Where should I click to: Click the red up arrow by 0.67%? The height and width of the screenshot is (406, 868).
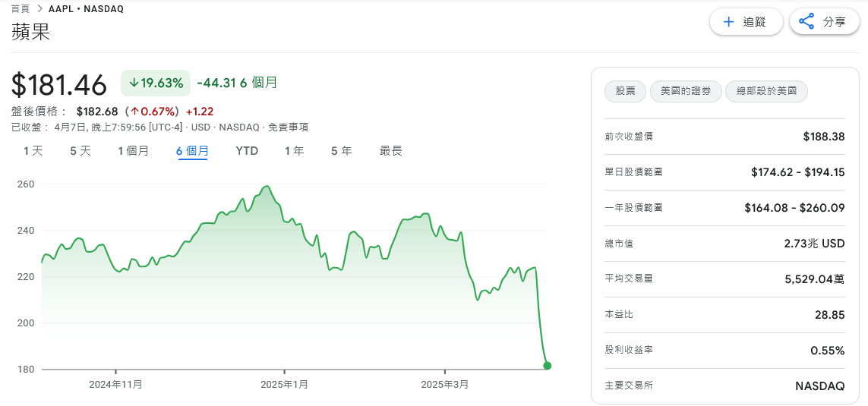(x=134, y=112)
